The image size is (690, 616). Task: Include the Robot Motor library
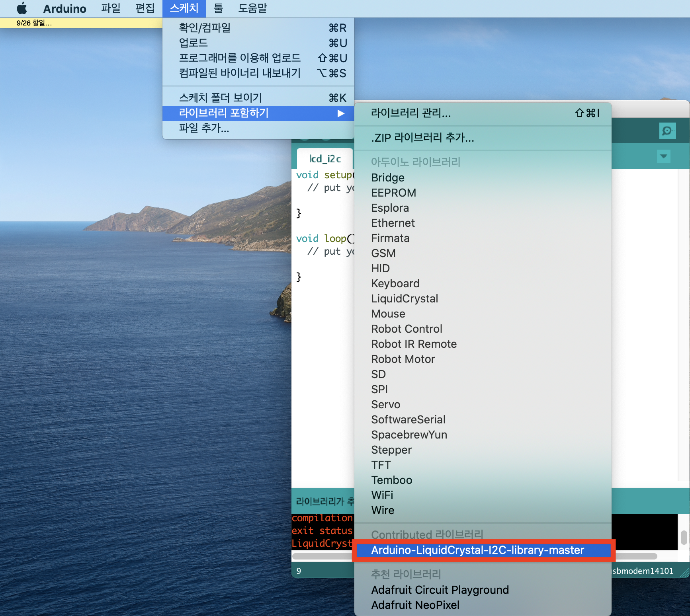click(x=483, y=359)
